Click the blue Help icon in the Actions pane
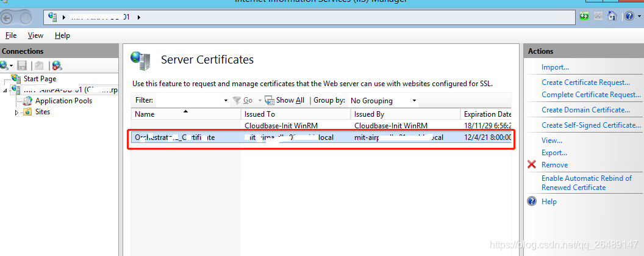The width and height of the screenshot is (644, 256). pyautogui.click(x=532, y=201)
